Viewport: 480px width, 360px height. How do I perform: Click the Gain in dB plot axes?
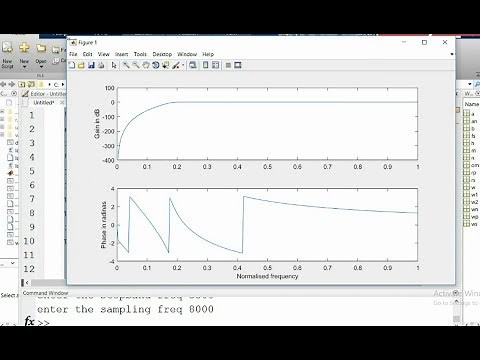267,124
